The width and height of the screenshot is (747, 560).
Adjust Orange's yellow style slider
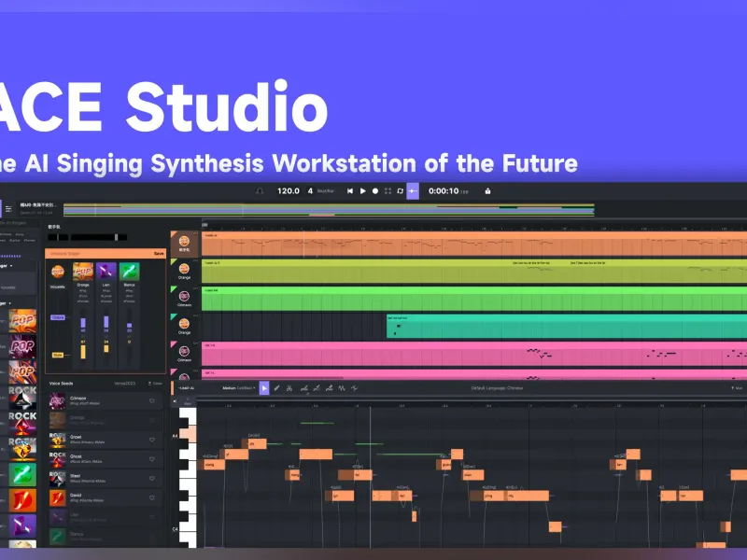83,352
